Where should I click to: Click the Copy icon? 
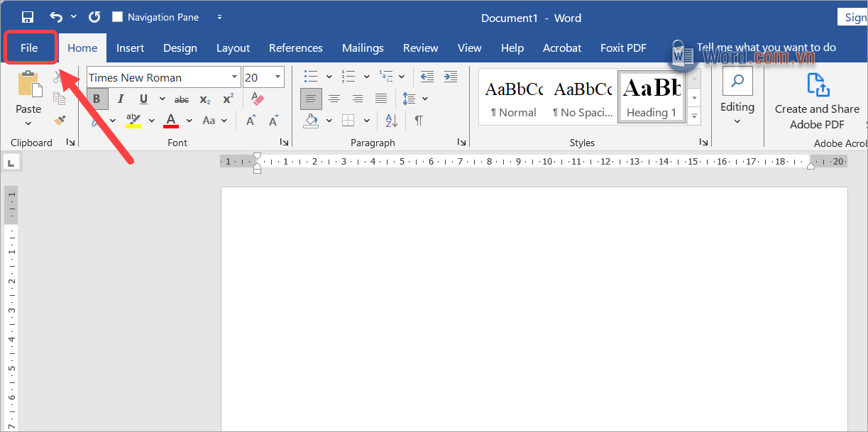point(60,99)
